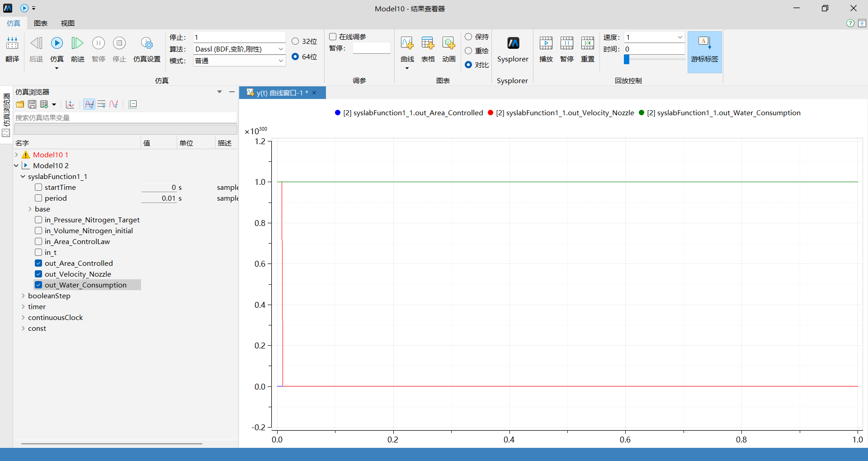Check the startTime variable box

[x=38, y=187]
